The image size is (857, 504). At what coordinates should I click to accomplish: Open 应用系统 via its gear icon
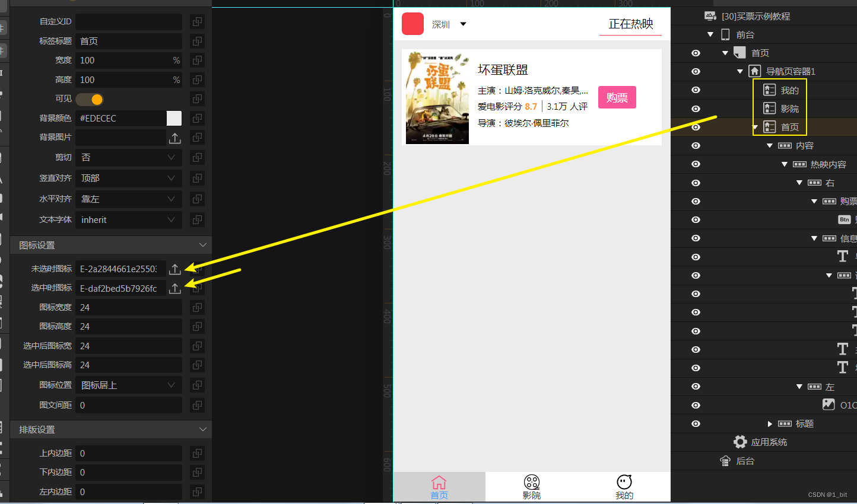pos(740,442)
